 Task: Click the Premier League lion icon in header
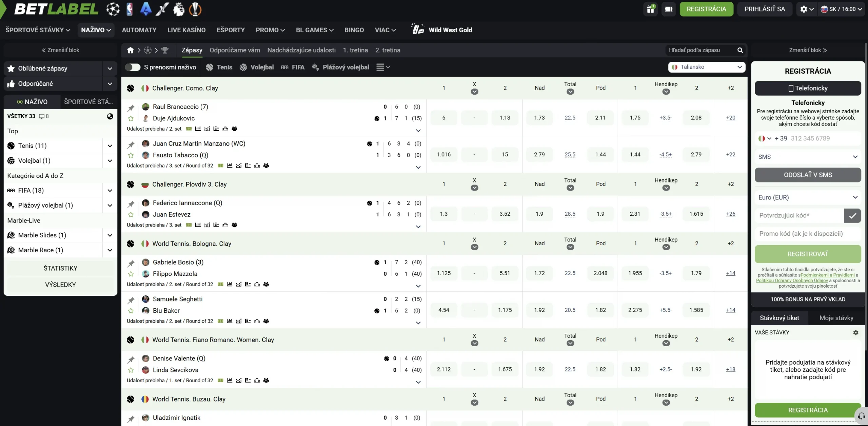(x=179, y=9)
